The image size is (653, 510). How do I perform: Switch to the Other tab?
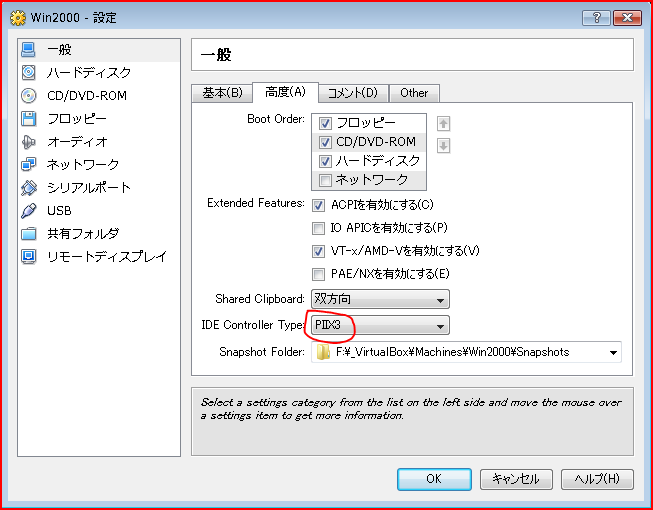click(414, 93)
